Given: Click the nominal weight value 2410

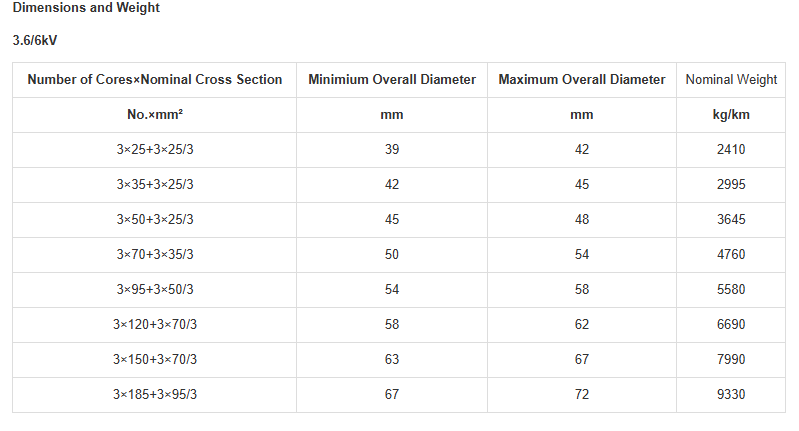Looking at the screenshot, I should [731, 149].
